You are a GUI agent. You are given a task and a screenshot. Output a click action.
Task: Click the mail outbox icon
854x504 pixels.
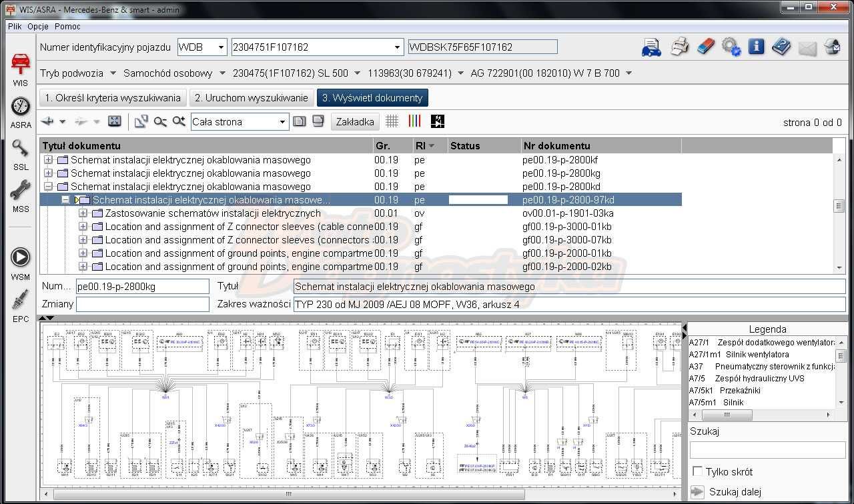click(x=832, y=47)
